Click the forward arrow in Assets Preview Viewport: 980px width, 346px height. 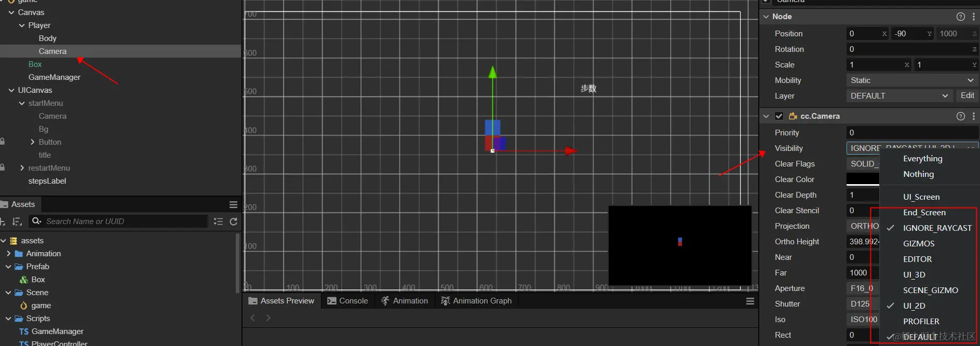pyautogui.click(x=269, y=317)
